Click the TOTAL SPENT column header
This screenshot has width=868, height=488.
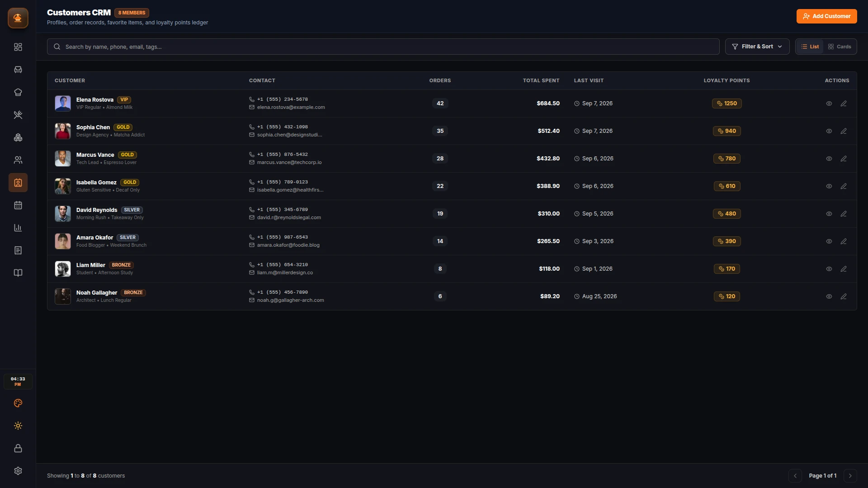pos(541,80)
